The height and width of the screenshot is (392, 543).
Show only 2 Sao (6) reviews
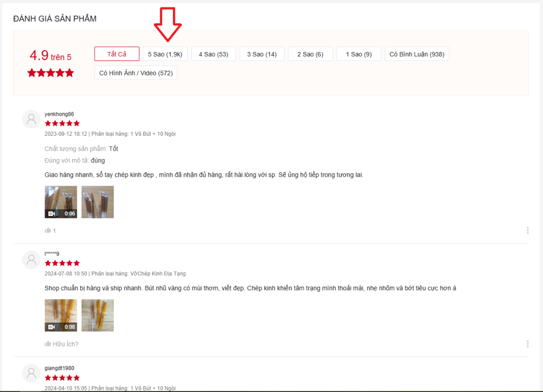click(x=310, y=54)
